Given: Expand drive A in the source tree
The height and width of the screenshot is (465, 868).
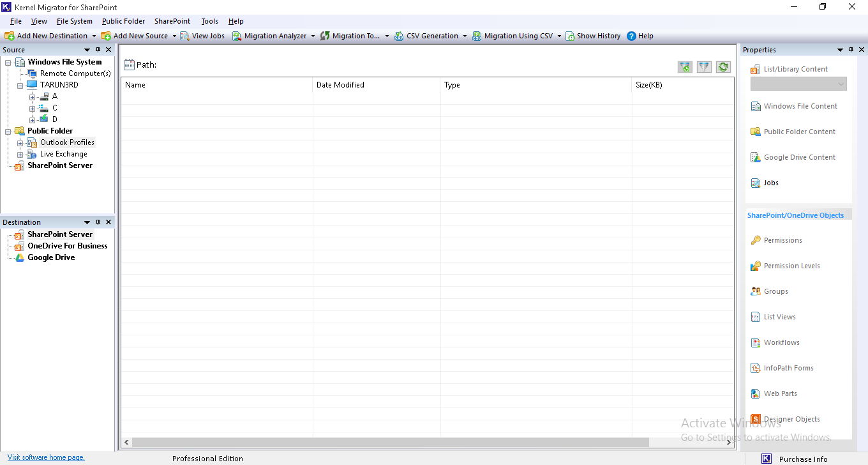Looking at the screenshot, I should point(32,96).
